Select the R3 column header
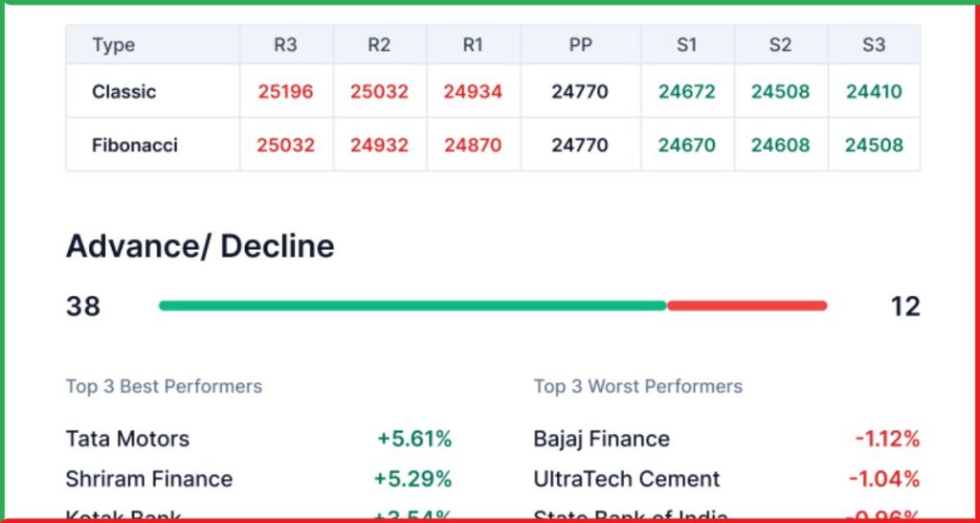This screenshot has width=980, height=523. [x=285, y=45]
